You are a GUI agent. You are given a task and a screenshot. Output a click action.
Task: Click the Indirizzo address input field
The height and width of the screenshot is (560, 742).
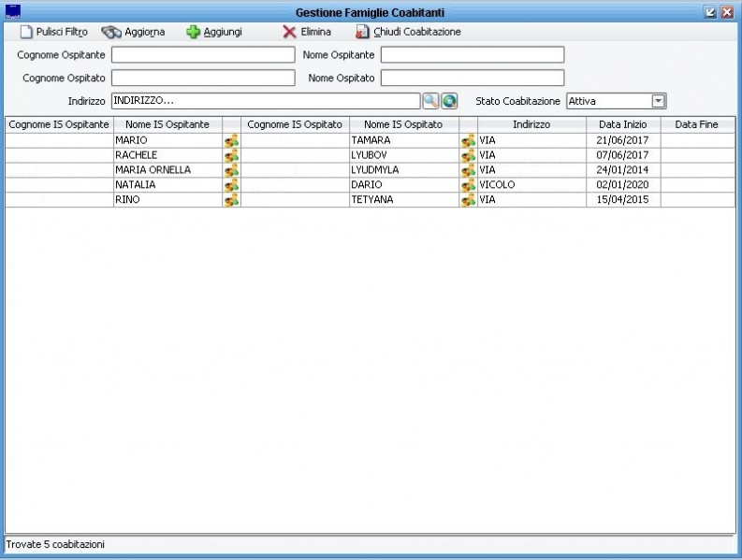pyautogui.click(x=265, y=101)
